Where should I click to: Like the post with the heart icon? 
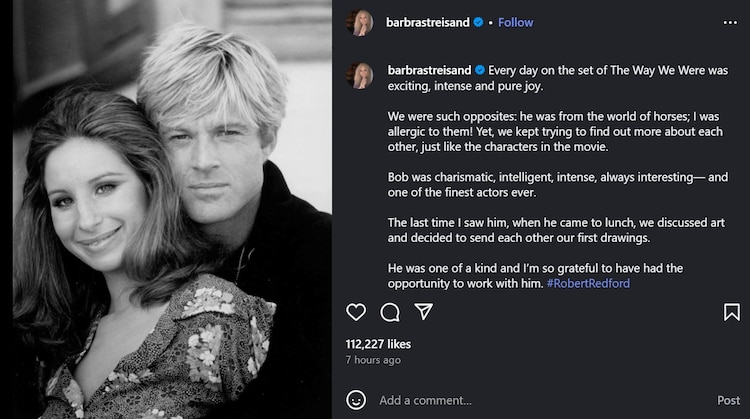pyautogui.click(x=356, y=312)
